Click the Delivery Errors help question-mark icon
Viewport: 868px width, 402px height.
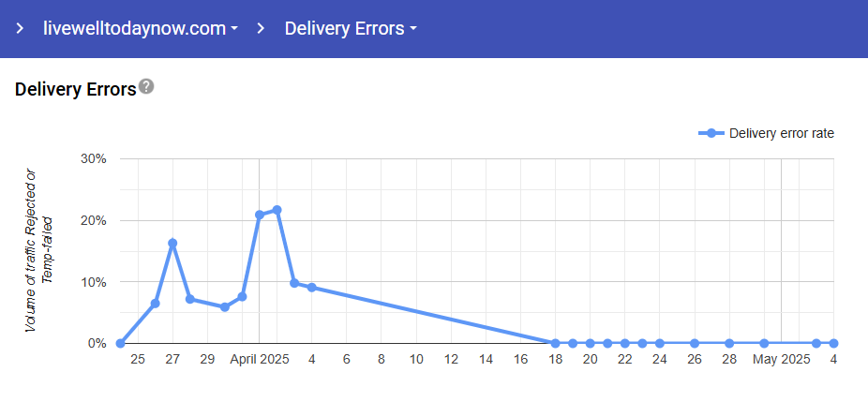tap(146, 87)
